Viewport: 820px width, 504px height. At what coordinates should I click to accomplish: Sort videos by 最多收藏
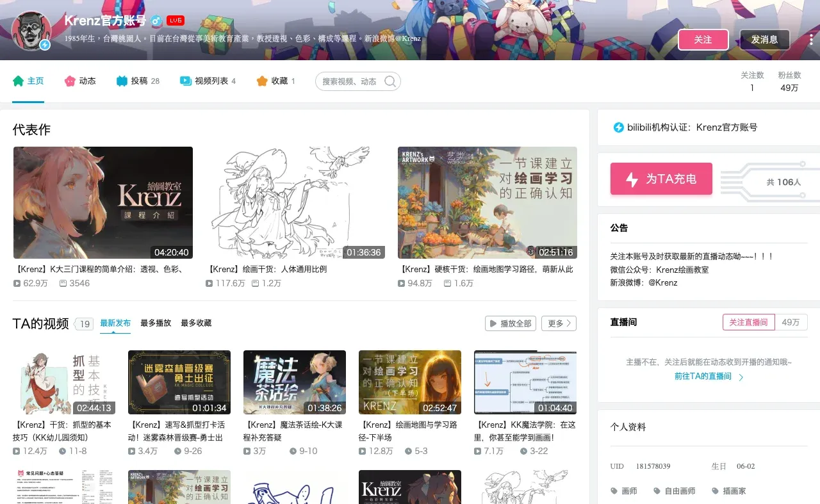[196, 323]
